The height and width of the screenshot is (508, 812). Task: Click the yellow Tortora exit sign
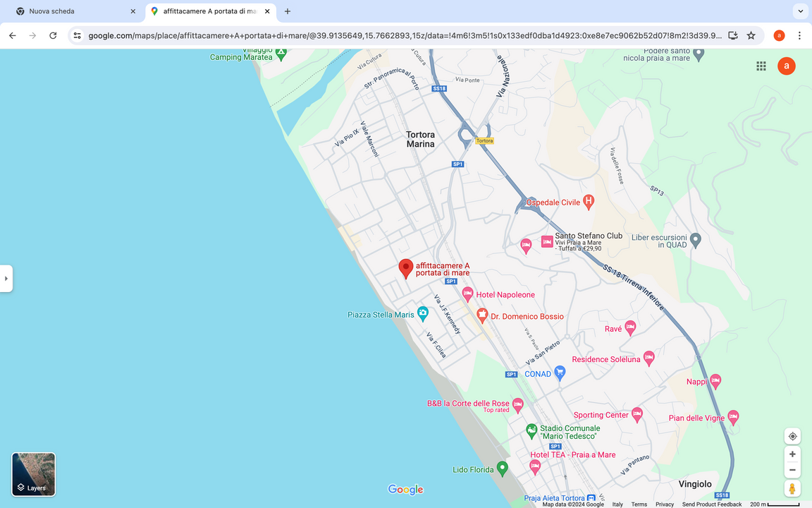click(x=484, y=140)
